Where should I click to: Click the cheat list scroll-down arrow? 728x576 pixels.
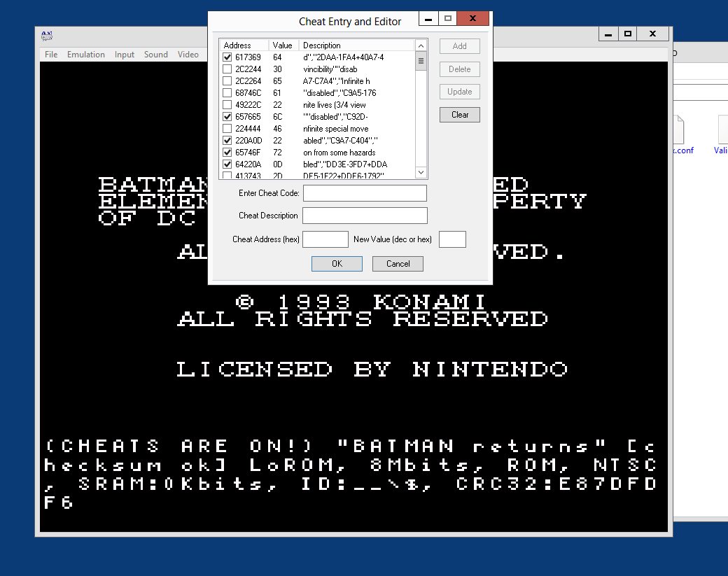pyautogui.click(x=421, y=172)
